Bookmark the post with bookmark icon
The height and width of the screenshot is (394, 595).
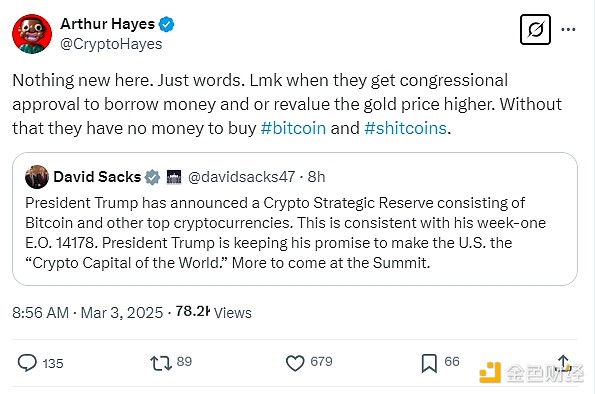(x=429, y=363)
